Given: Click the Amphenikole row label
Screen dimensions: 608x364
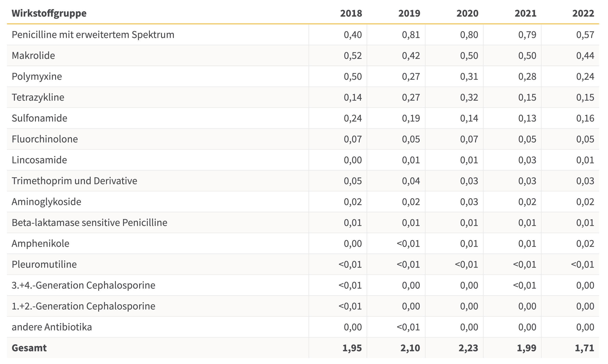Looking at the screenshot, I should tap(41, 243).
